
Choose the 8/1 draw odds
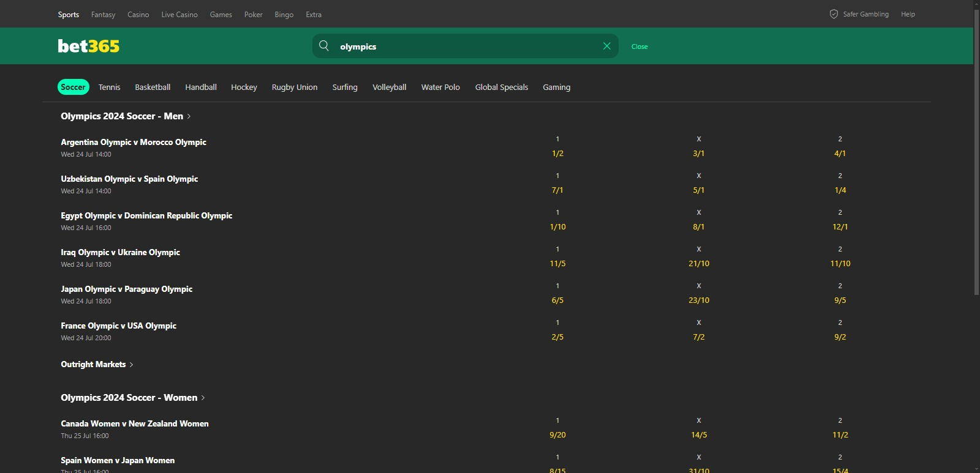[x=699, y=227]
